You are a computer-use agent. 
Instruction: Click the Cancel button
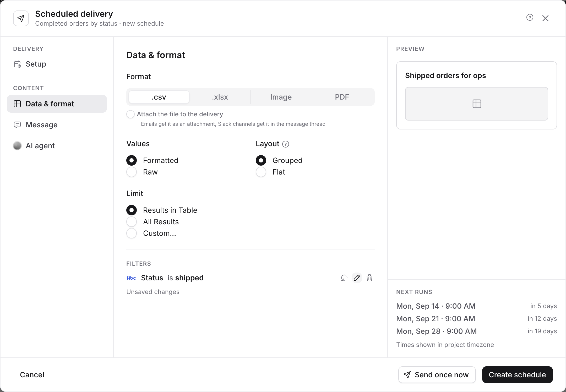[x=32, y=375]
